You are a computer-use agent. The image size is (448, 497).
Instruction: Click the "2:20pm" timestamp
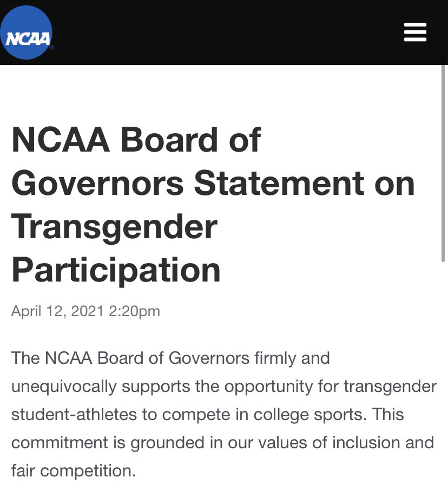[134, 311]
